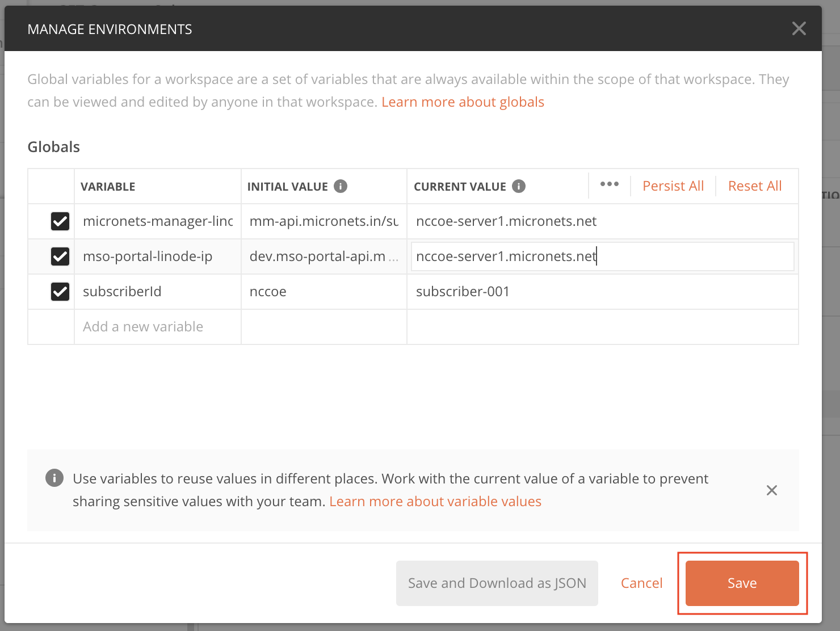Toggle the subscriberId variable checkbox

pos(60,292)
